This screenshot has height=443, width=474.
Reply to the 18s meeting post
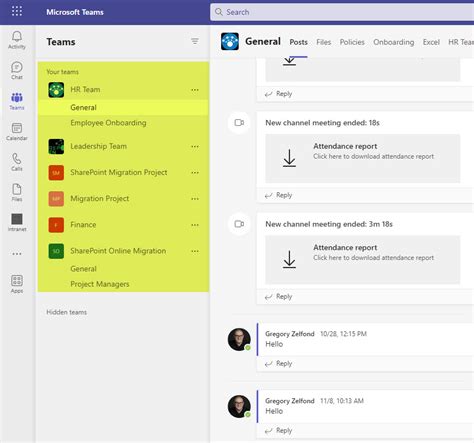(279, 195)
